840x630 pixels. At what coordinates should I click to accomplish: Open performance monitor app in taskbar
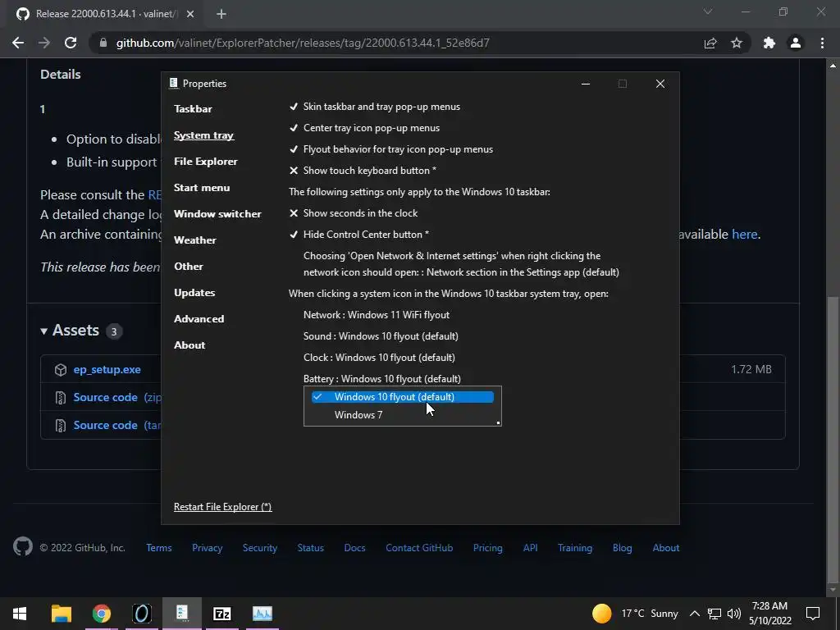262,614
